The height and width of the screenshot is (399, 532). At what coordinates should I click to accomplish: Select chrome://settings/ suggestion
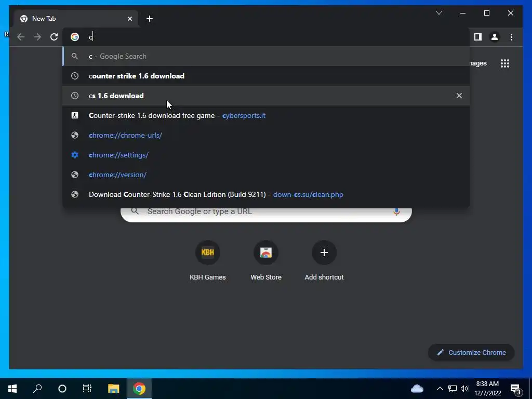pos(267,155)
